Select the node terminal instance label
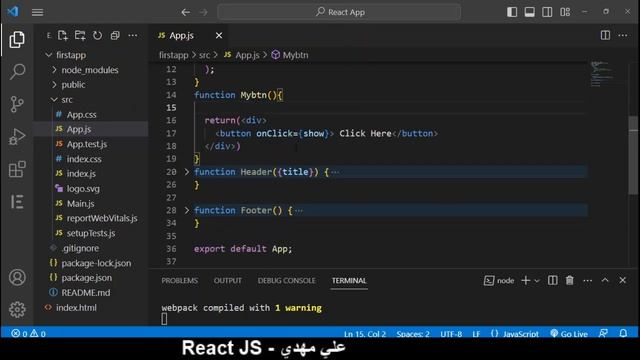 499,280
